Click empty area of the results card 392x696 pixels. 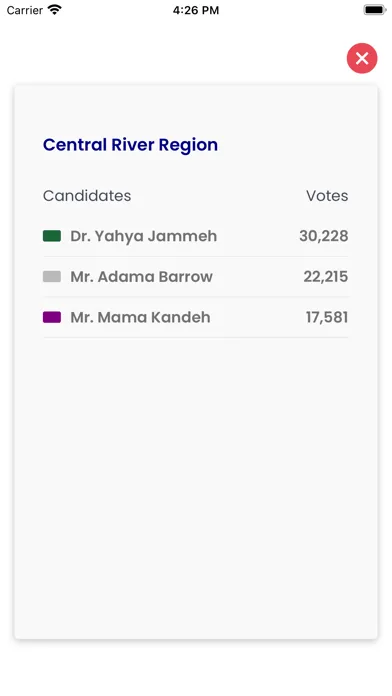tap(196, 488)
